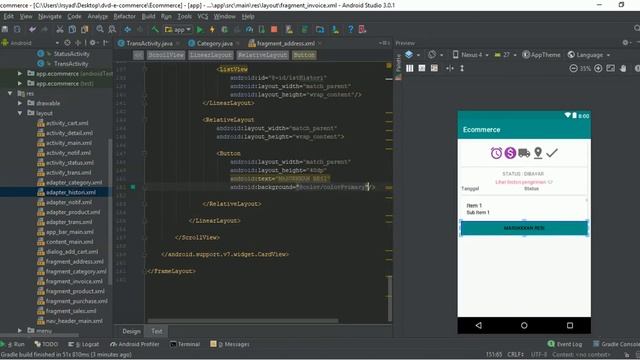This screenshot has height=360, width=640.
Task: Stop the app with the red square
Action: click(274, 29)
